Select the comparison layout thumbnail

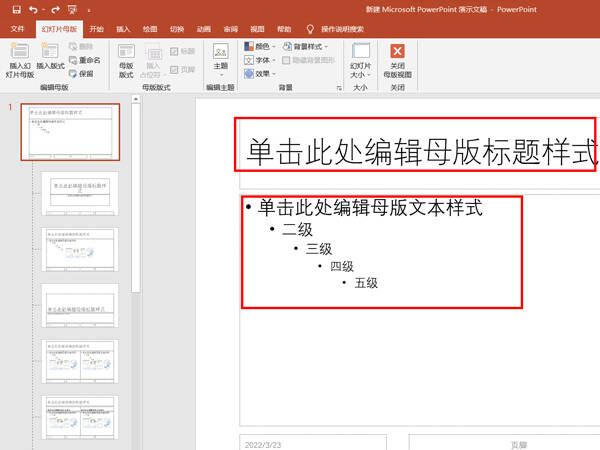(x=80, y=418)
